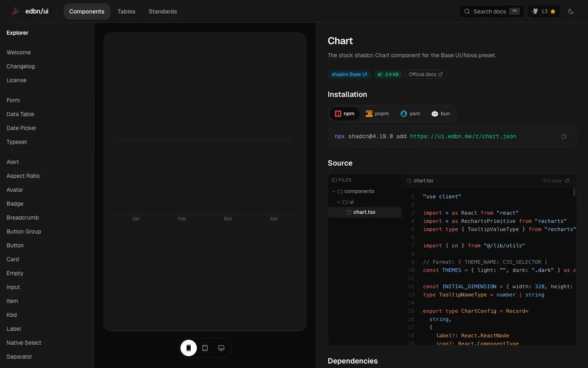The width and height of the screenshot is (588, 368).
Task: Click the Apr axis label in chart preview
Action: [274, 219]
